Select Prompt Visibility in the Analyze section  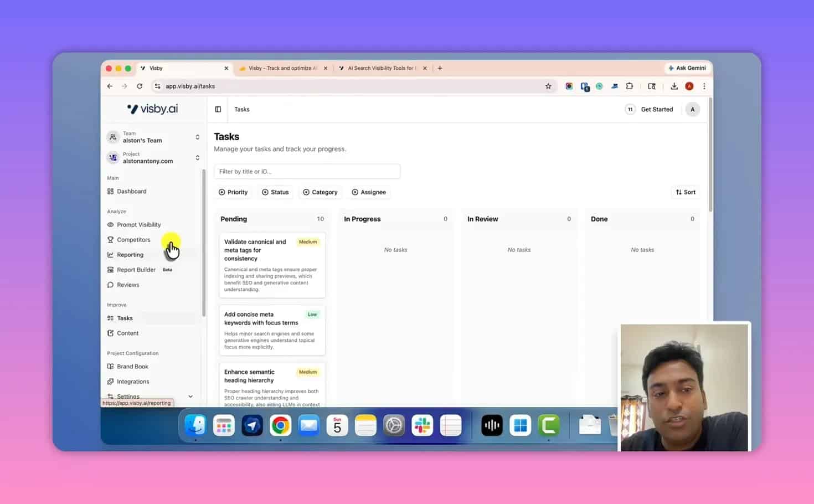point(139,224)
